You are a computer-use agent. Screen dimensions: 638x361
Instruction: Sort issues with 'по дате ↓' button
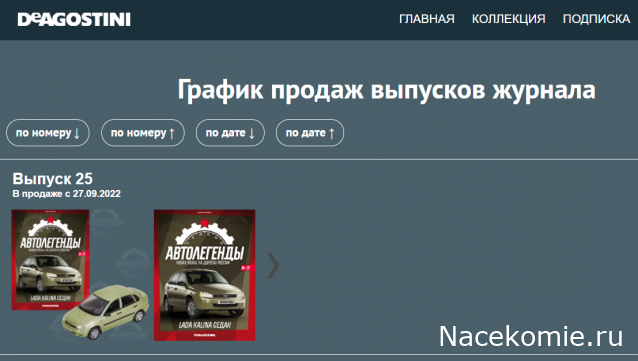(230, 133)
